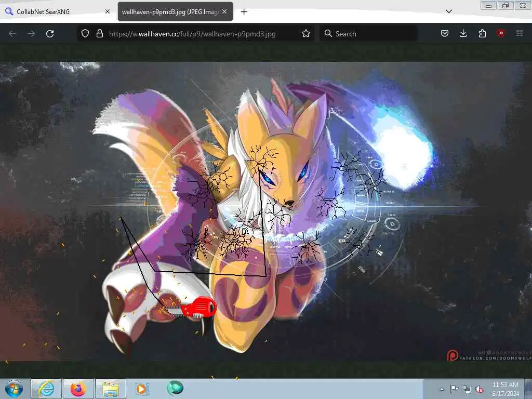
Task: Restore down the Firefox window
Action: (506, 5)
